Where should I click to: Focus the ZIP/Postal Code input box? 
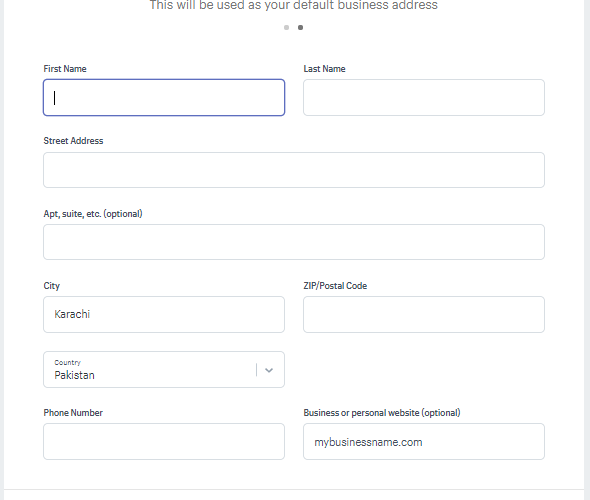pyautogui.click(x=424, y=315)
